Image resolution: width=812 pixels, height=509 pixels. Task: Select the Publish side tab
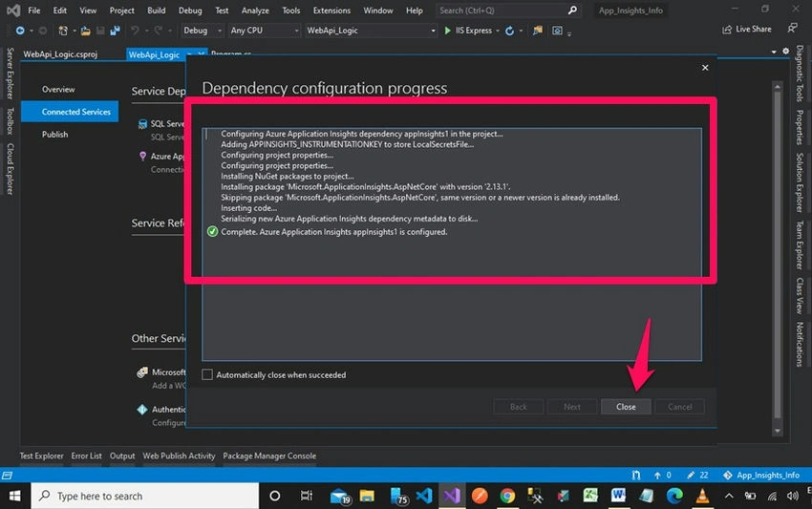coord(54,134)
